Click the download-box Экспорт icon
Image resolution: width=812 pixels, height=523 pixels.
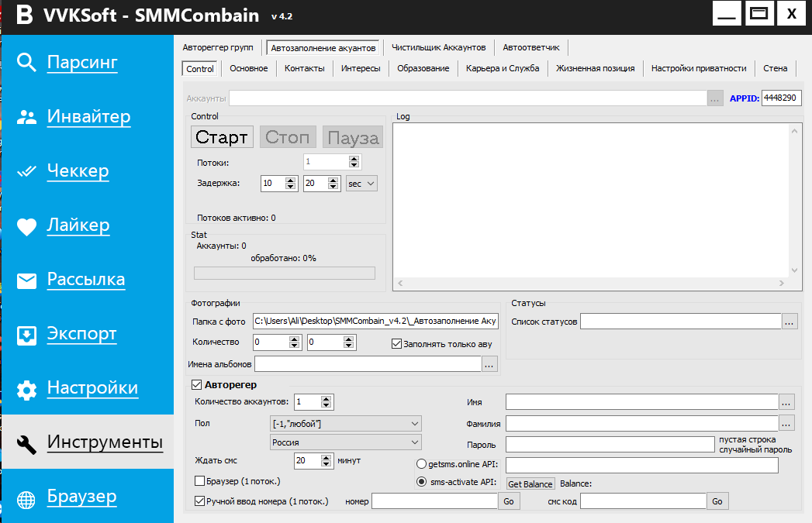[27, 335]
